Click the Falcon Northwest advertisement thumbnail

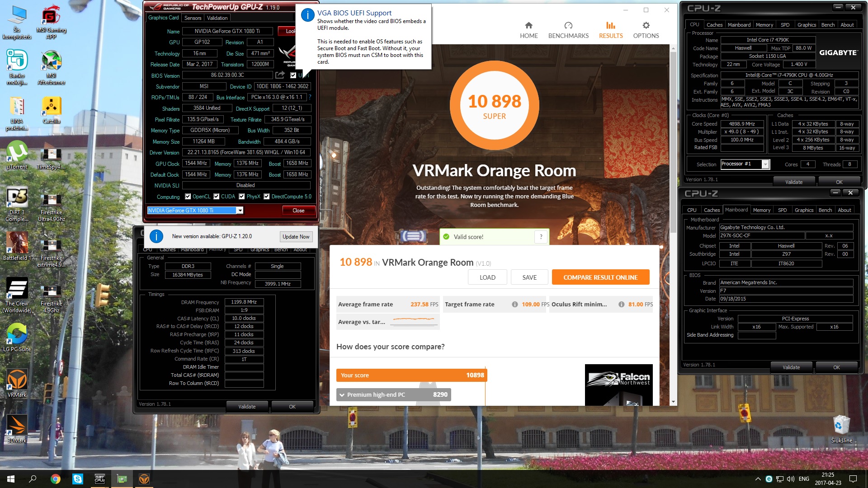pos(618,385)
